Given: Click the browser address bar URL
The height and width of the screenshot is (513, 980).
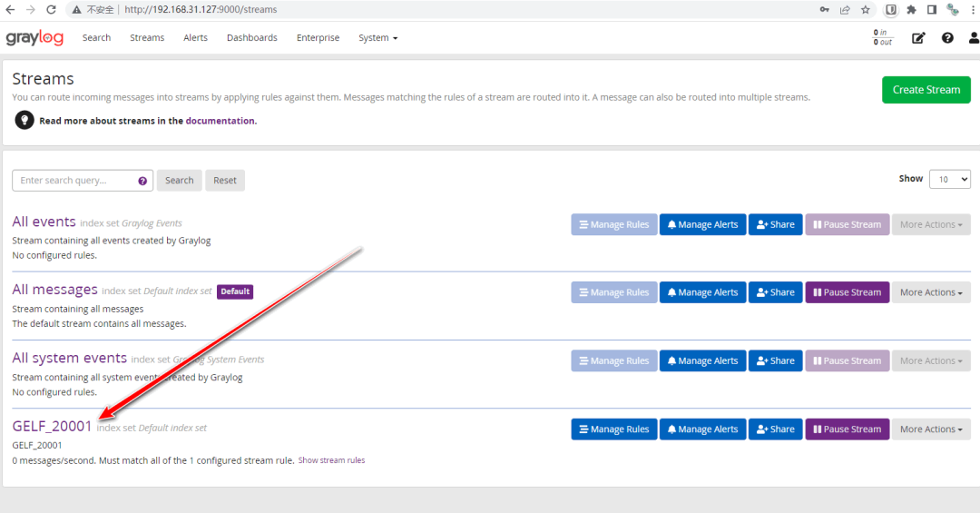Looking at the screenshot, I should [x=200, y=9].
